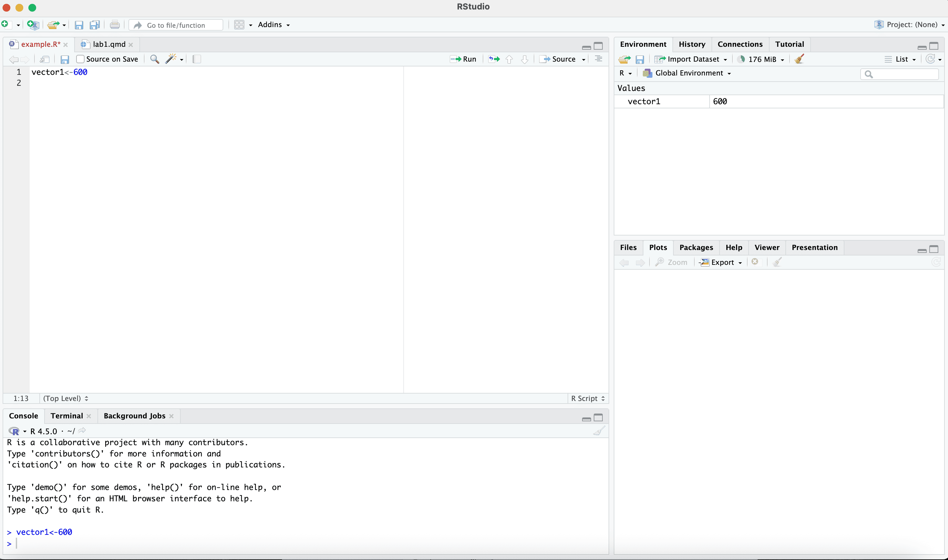Click the Run button
The height and width of the screenshot is (560, 948).
[x=464, y=59]
